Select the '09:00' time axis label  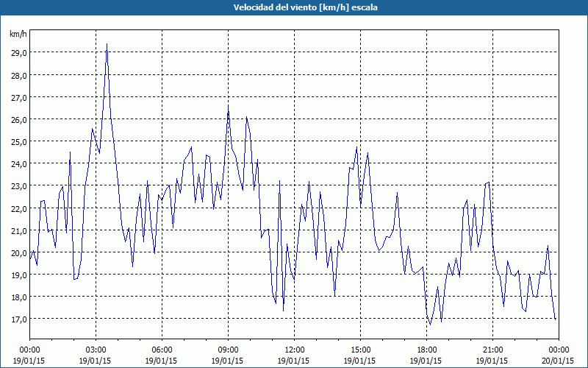(228, 350)
